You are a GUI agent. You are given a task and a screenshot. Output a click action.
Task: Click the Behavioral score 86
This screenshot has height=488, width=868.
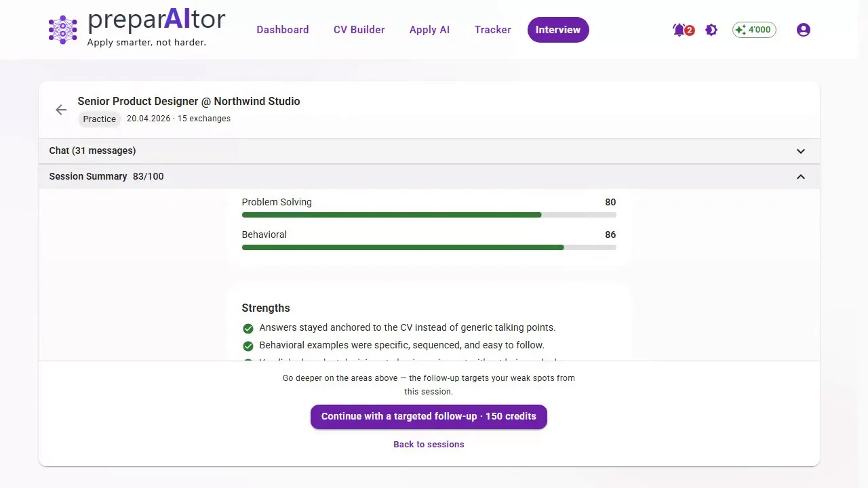[x=610, y=235]
